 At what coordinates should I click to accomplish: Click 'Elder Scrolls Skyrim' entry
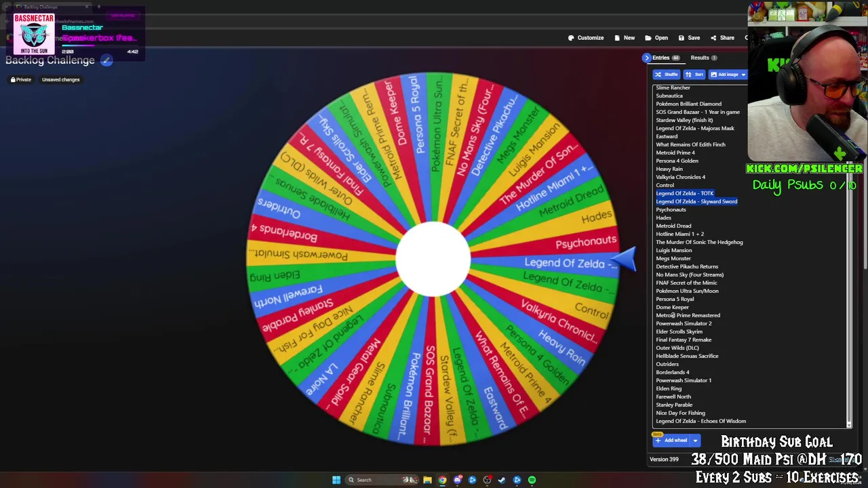[x=679, y=331]
